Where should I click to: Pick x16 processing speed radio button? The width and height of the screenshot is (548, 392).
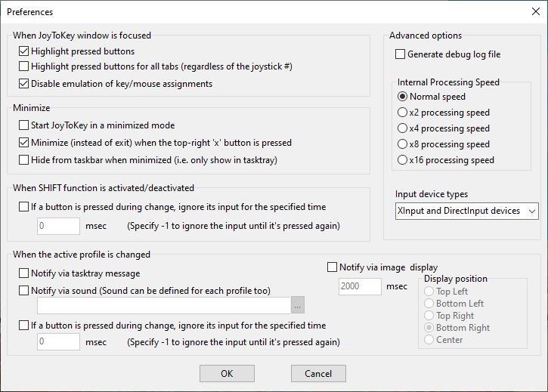pos(403,160)
